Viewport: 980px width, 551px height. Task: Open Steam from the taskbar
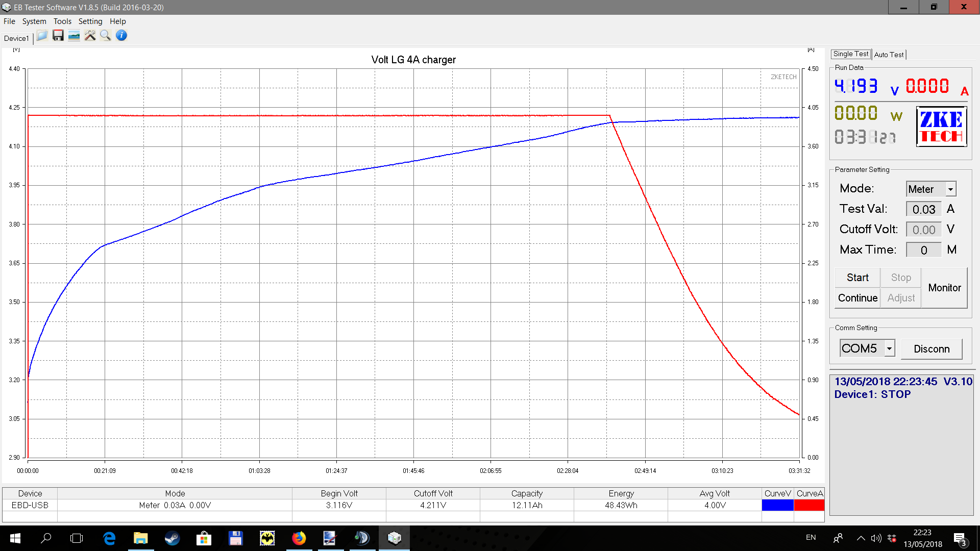[172, 538]
